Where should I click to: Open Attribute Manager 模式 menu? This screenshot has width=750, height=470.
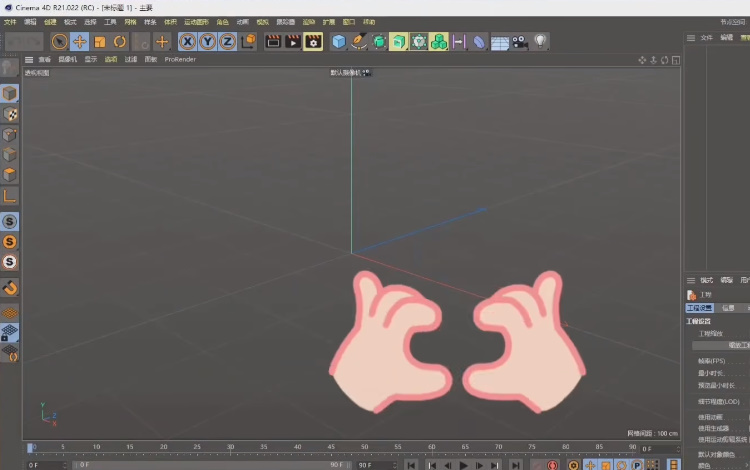coord(706,280)
